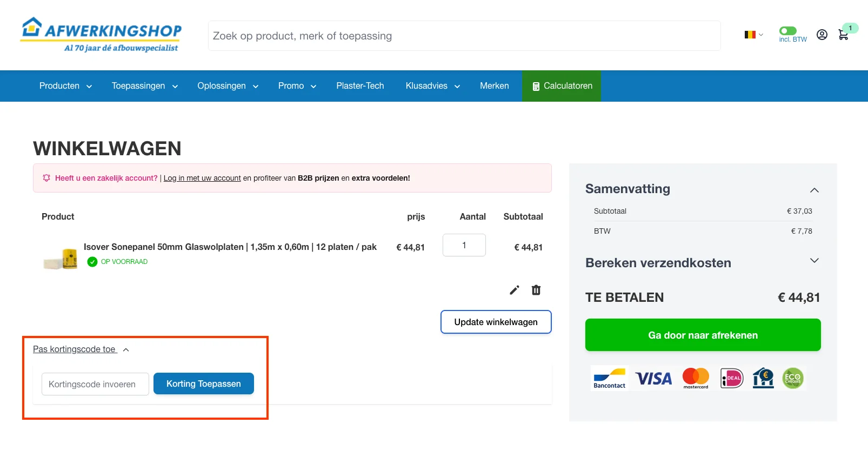Click the Afwerkingshop logo

(101, 35)
